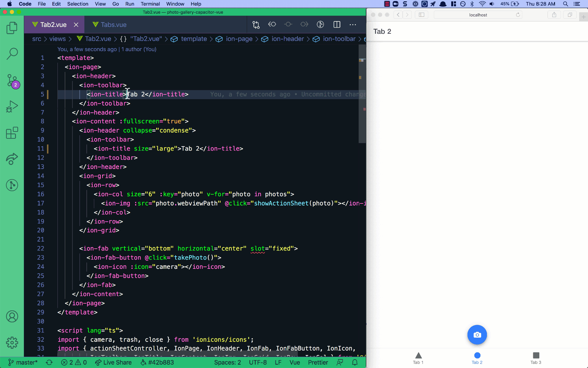The width and height of the screenshot is (588, 368).
Task: Open the More Actions ellipsis in editor toolbar
Action: 353,25
